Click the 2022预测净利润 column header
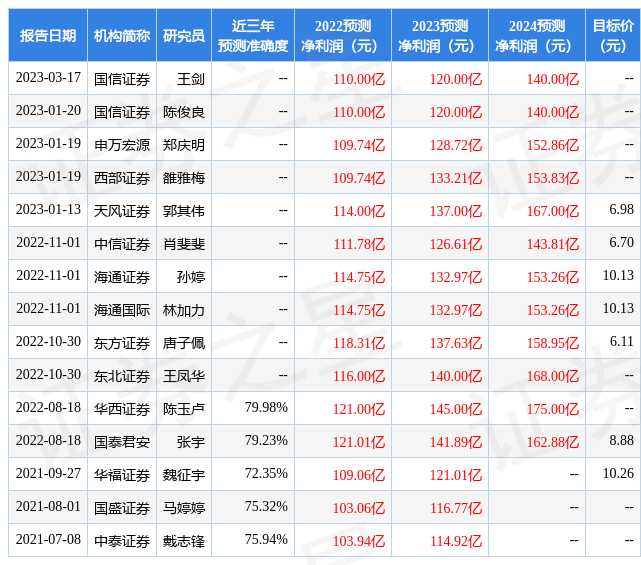 click(x=343, y=35)
